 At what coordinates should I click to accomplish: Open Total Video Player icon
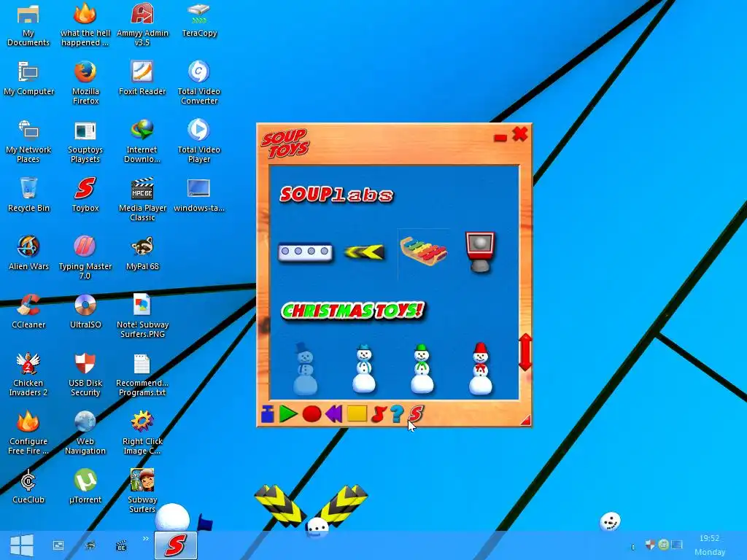click(x=199, y=141)
